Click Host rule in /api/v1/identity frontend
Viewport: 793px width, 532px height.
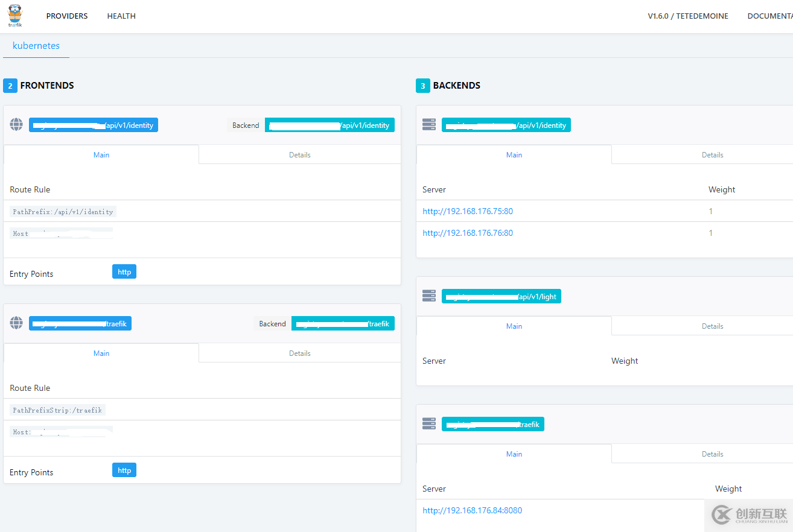click(62, 233)
